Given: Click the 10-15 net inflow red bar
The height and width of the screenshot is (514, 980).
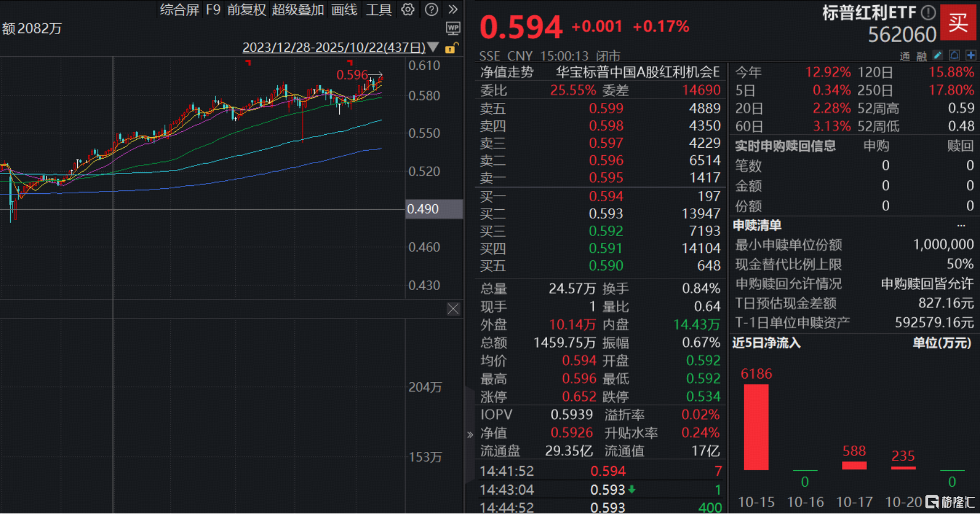Looking at the screenshot, I should coord(756,427).
